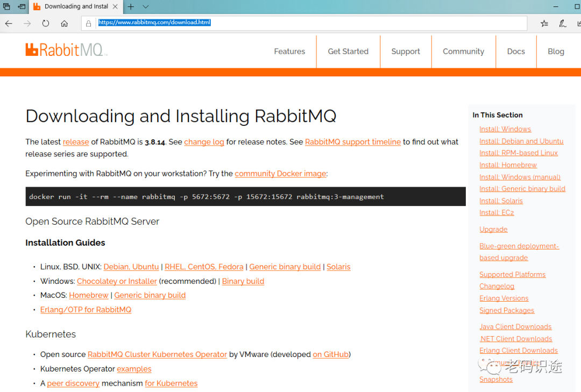581x392 pixels.
Task: Open Windows Binary build link
Action: tap(243, 281)
